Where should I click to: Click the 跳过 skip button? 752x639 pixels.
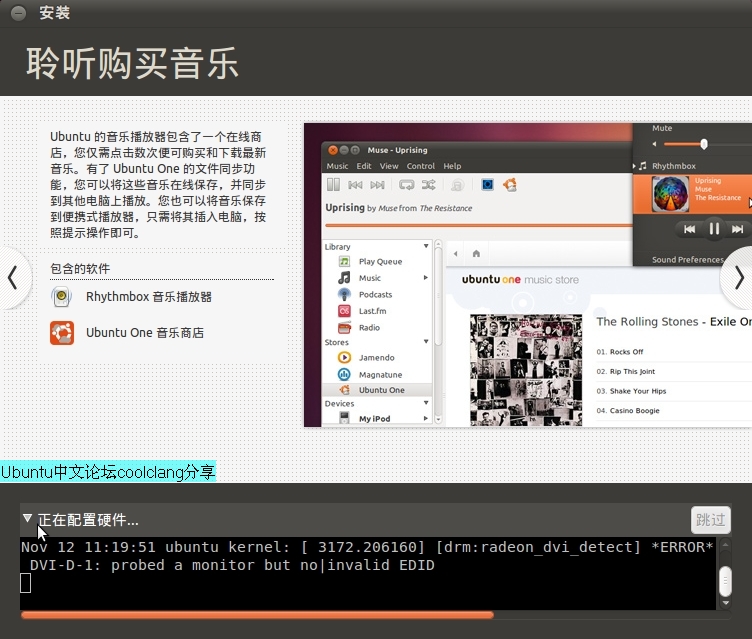pyautogui.click(x=711, y=520)
